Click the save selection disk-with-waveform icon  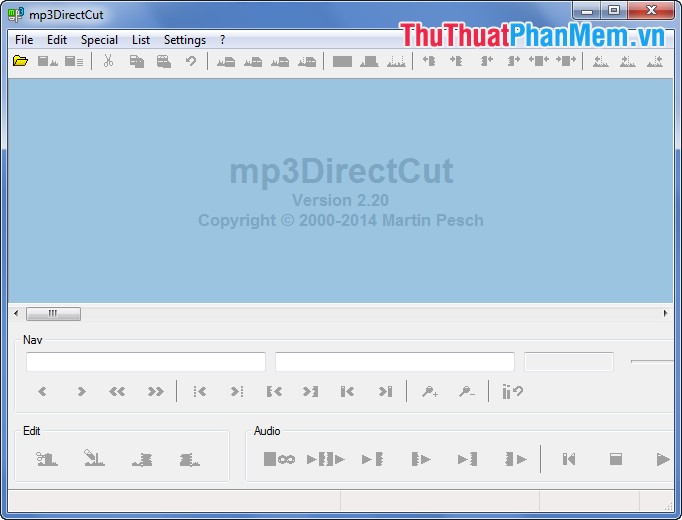click(47, 61)
